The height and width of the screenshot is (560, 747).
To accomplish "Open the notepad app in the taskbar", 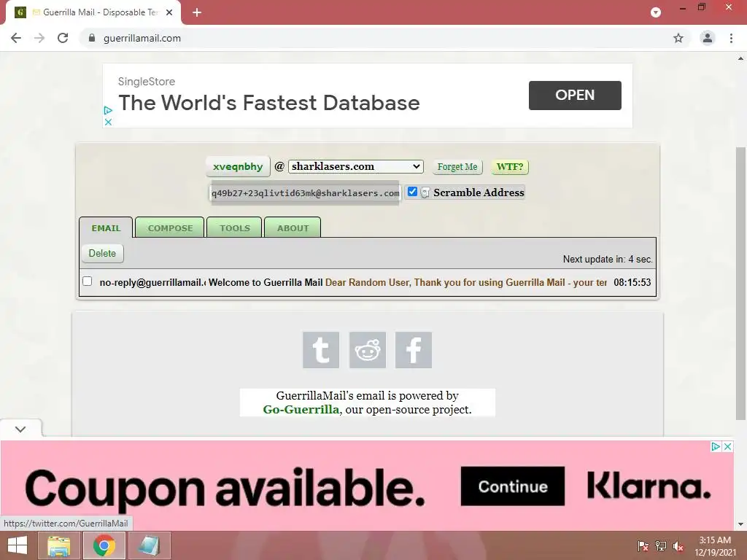I will 149,545.
